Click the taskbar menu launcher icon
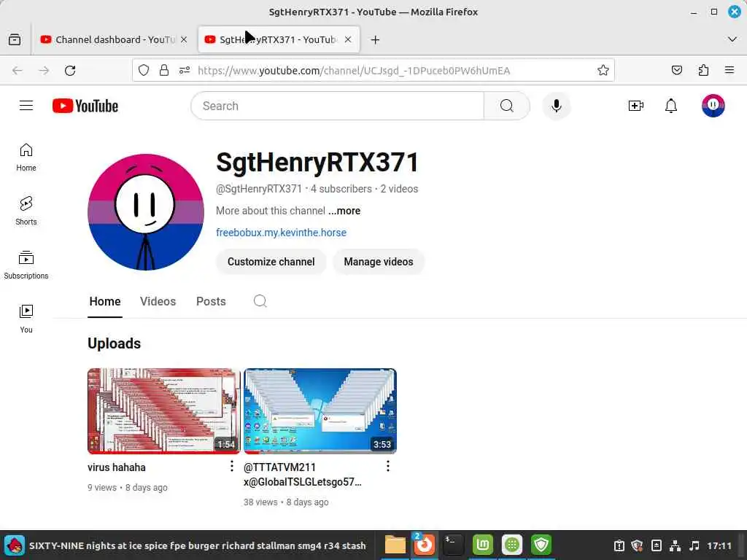Viewport: 747px width, 560px height. (x=15, y=545)
